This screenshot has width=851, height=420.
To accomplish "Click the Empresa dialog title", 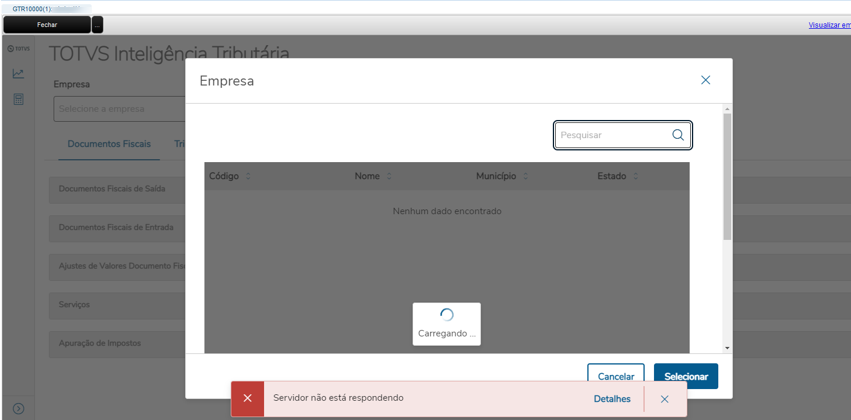I will [227, 81].
